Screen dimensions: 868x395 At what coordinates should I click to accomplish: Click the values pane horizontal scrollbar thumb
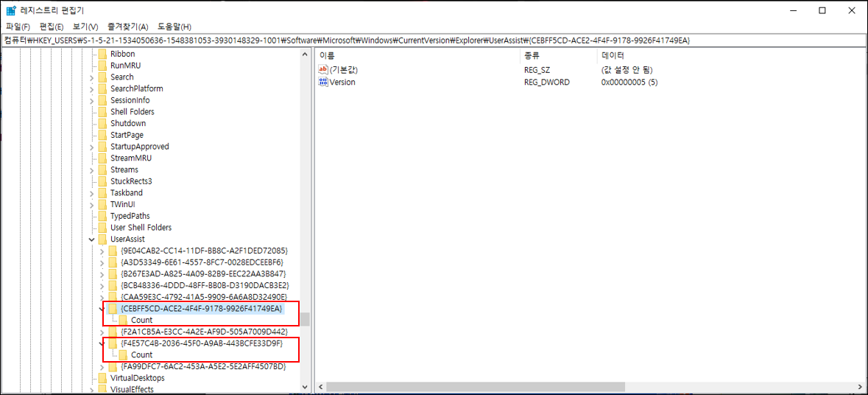476,387
